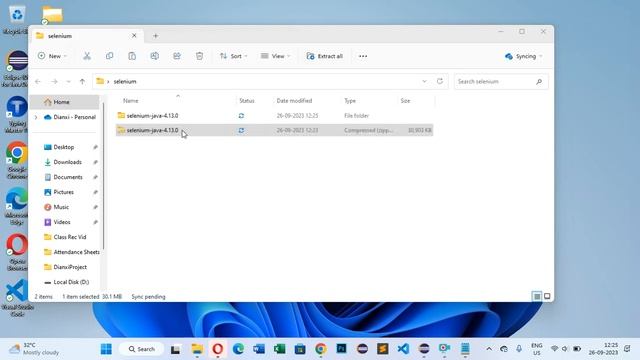Open the Sort dropdown menu
The width and height of the screenshot is (640, 360).
(233, 56)
